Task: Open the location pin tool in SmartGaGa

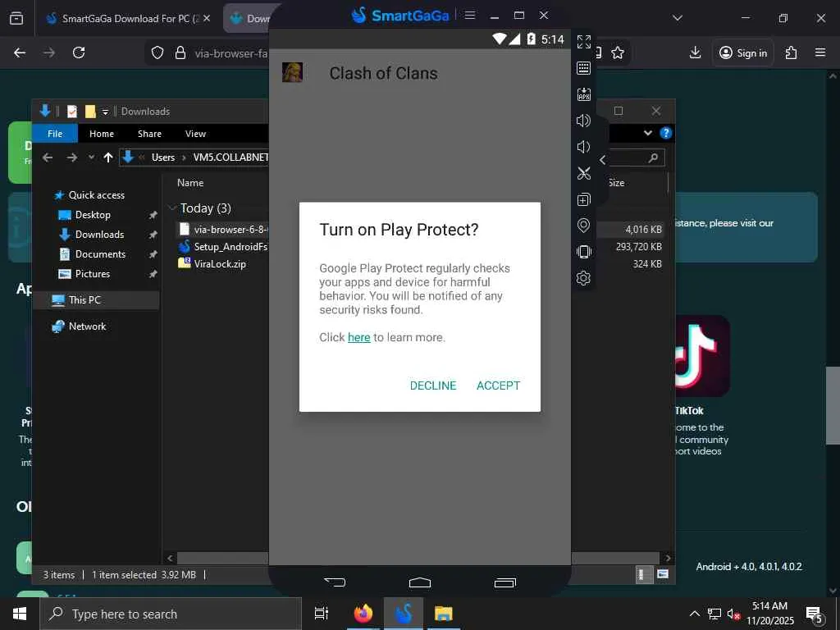Action: [583, 226]
